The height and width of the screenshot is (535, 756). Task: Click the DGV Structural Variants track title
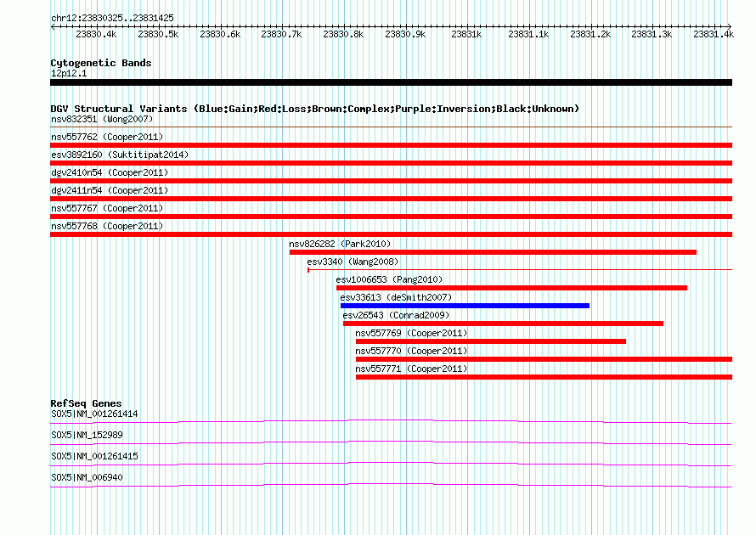pyautogui.click(x=315, y=109)
